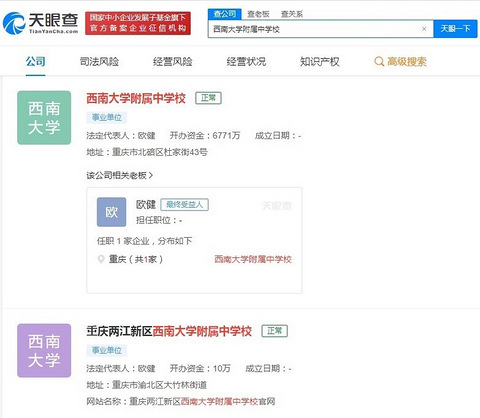Open legal representative 欧健 in the first result

[147, 136]
